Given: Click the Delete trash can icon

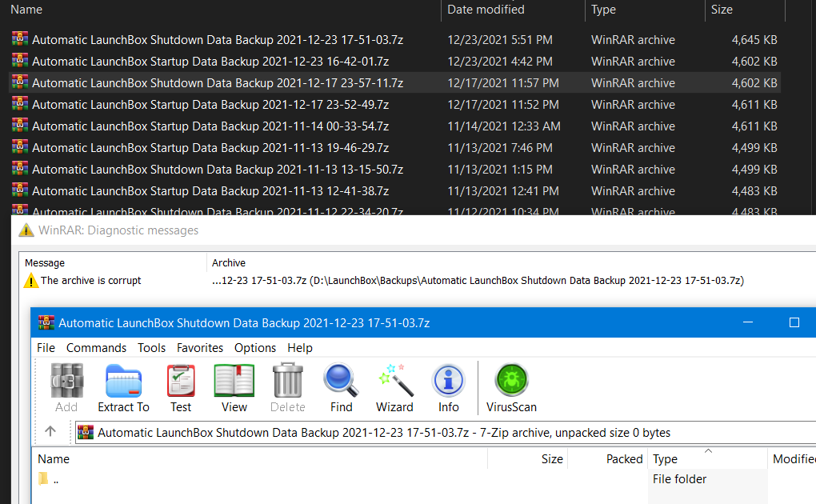Looking at the screenshot, I should pos(288,381).
